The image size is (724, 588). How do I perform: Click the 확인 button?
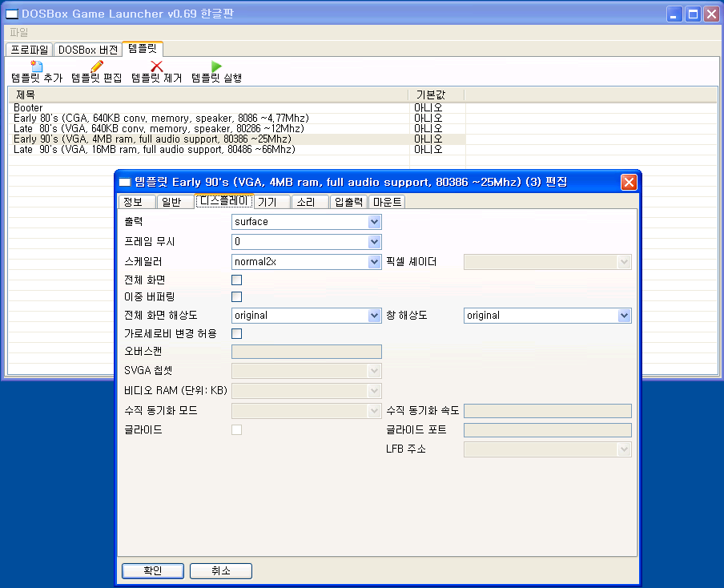point(153,571)
